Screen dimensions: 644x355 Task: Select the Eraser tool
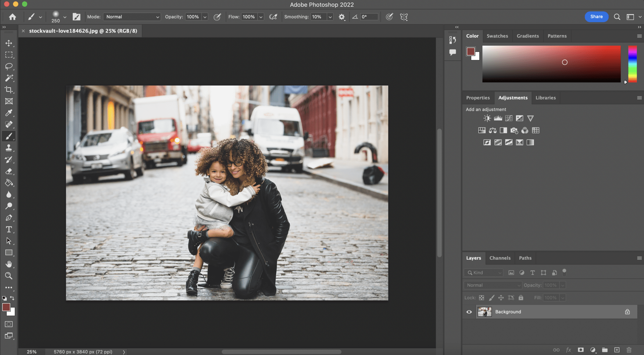click(9, 171)
